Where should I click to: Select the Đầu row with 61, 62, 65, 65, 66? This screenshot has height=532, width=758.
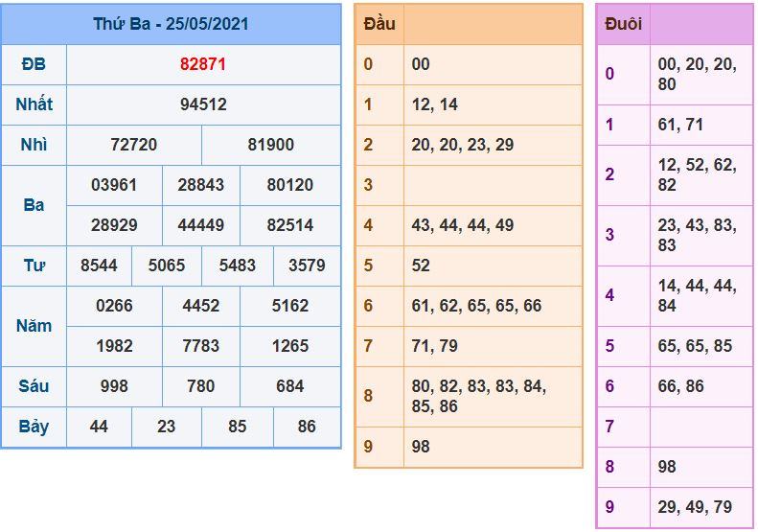coord(476,306)
